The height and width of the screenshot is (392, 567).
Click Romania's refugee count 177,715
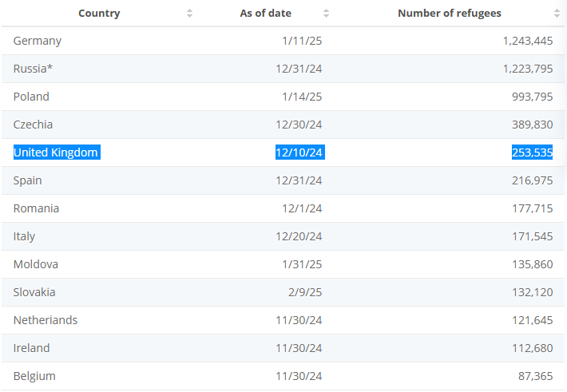(x=532, y=208)
